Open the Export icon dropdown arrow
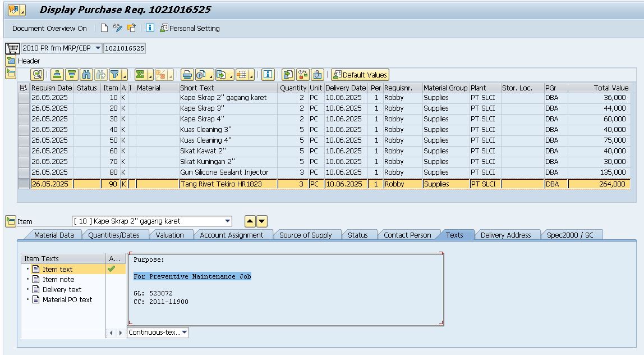The height and width of the screenshot is (355, 644). coord(231,76)
